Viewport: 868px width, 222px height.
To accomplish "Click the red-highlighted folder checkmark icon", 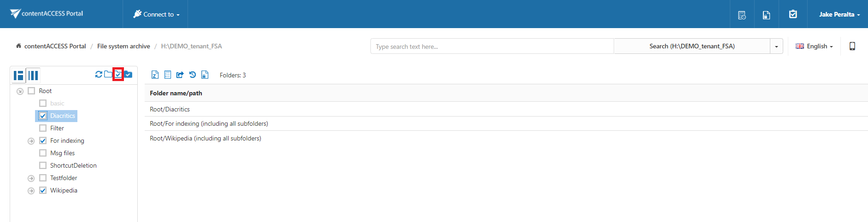I will [118, 74].
